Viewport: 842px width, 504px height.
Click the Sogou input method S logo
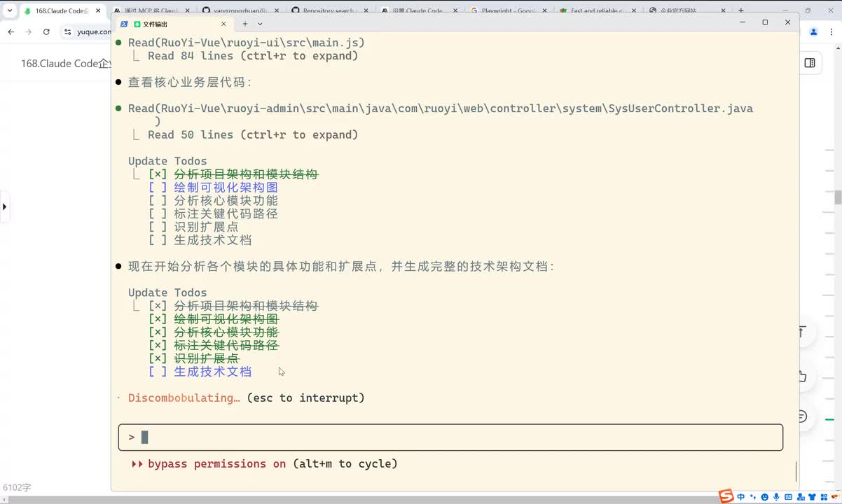726,496
